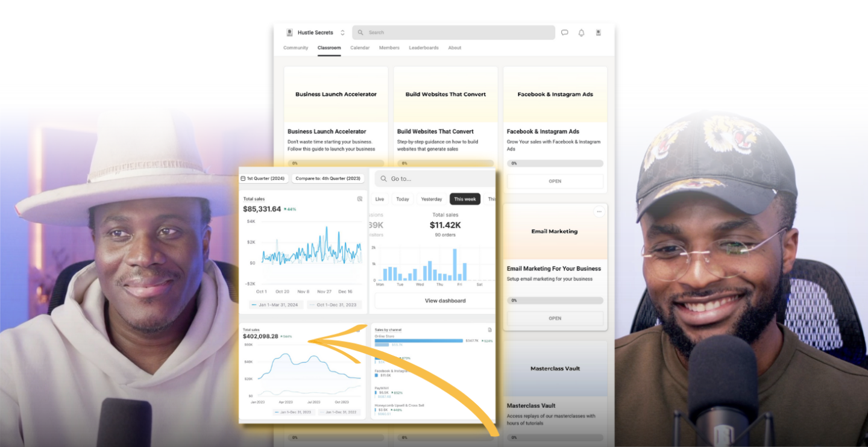Click the Business Launch Accelerator course title
868x447 pixels.
pyautogui.click(x=327, y=131)
